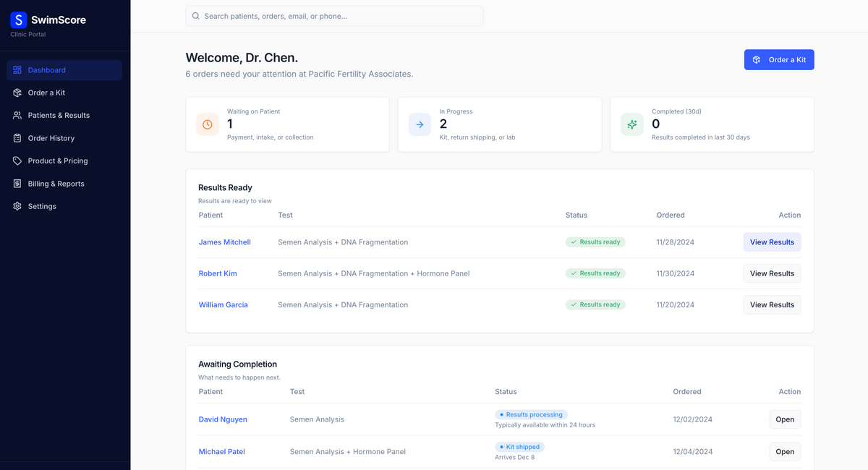868x470 pixels.
Task: Click ordered date 12/02/2024
Action: 692,419
